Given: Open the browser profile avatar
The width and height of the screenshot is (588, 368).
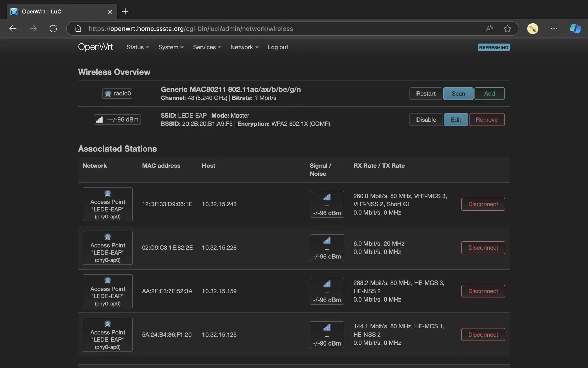Looking at the screenshot, I should [x=533, y=29].
